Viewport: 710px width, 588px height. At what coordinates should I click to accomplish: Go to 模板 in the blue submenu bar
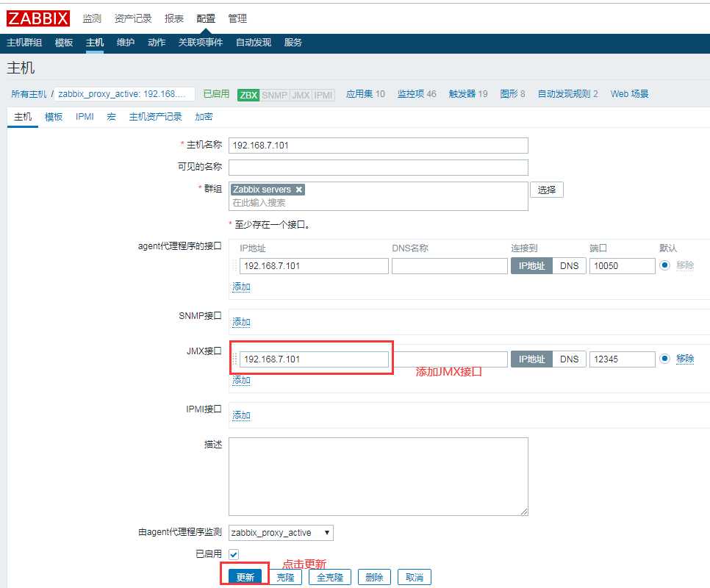coord(64,43)
